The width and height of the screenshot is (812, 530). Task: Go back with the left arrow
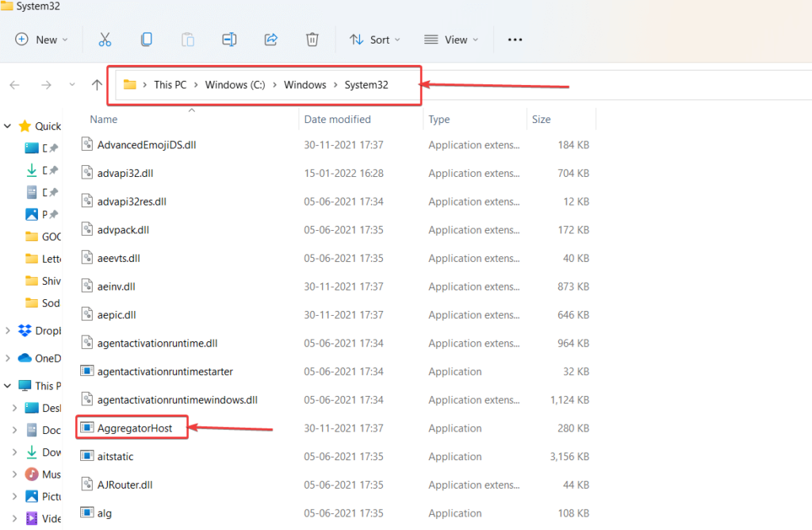coord(14,85)
